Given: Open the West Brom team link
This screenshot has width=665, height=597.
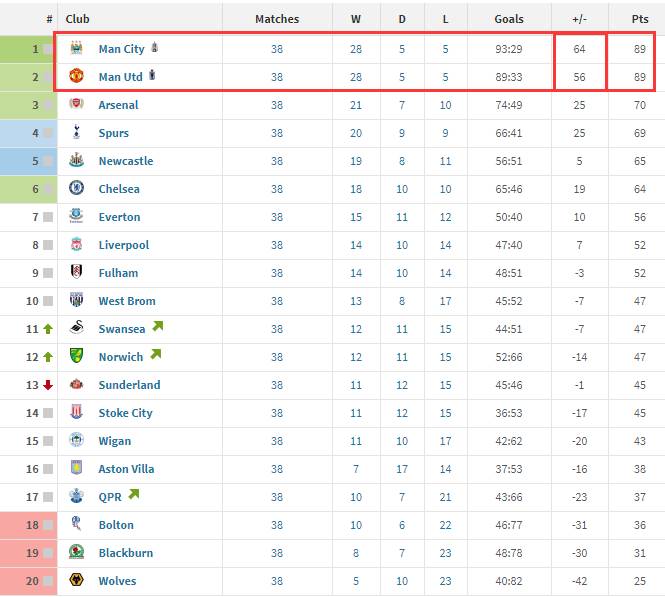Looking at the screenshot, I should tap(127, 301).
